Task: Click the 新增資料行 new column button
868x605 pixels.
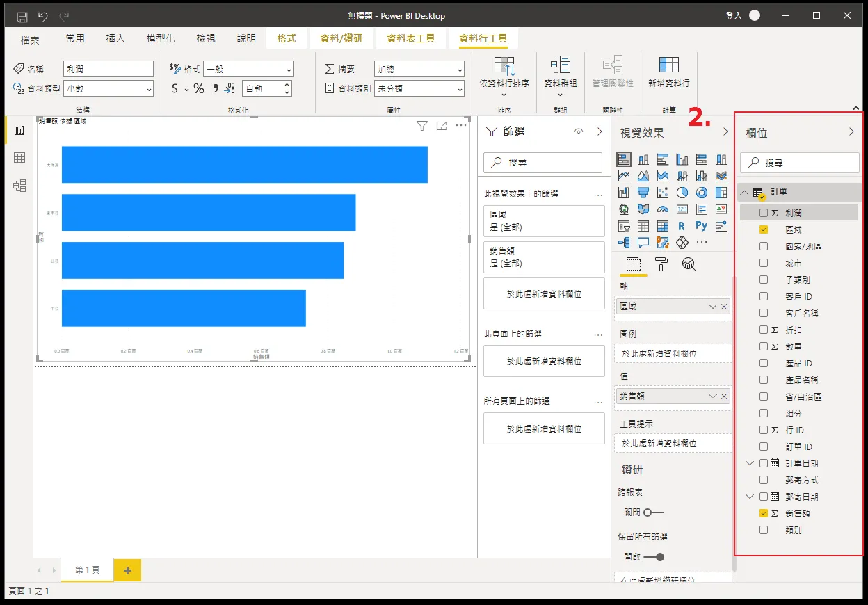Action: coord(669,74)
